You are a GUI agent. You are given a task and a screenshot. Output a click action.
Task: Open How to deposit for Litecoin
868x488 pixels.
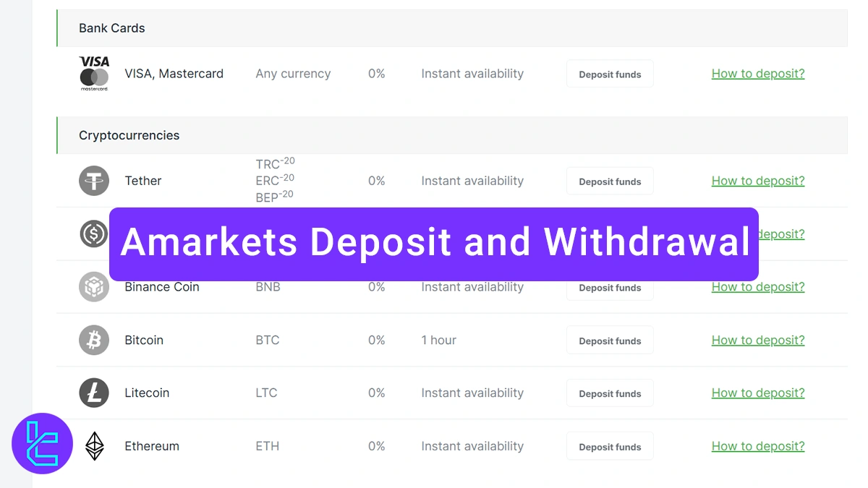758,393
